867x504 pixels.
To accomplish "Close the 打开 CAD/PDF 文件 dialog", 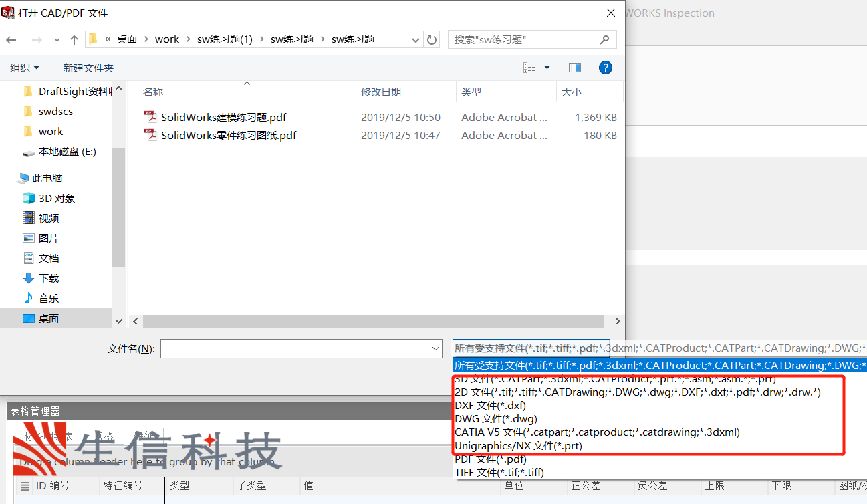I will click(x=610, y=13).
